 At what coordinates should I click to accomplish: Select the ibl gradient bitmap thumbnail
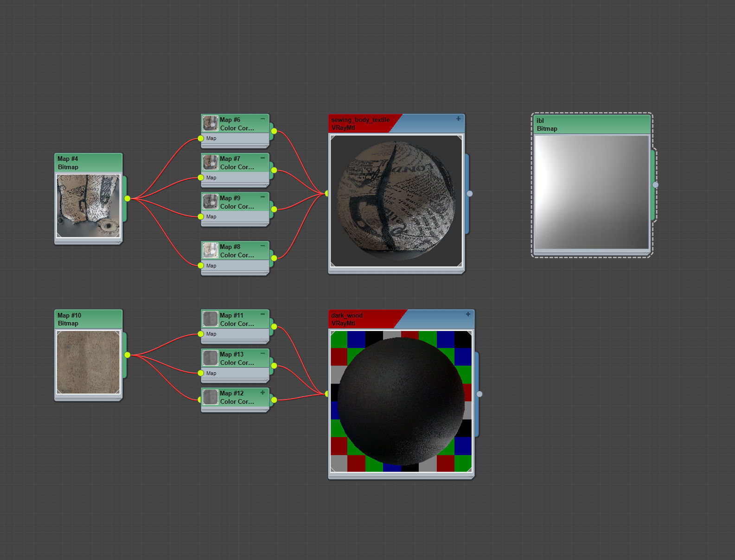(x=592, y=192)
